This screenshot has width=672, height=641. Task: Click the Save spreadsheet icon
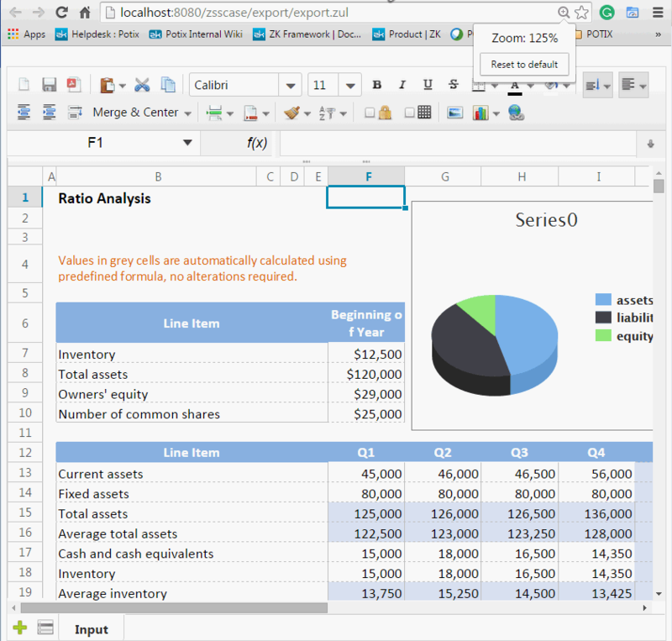[49, 85]
